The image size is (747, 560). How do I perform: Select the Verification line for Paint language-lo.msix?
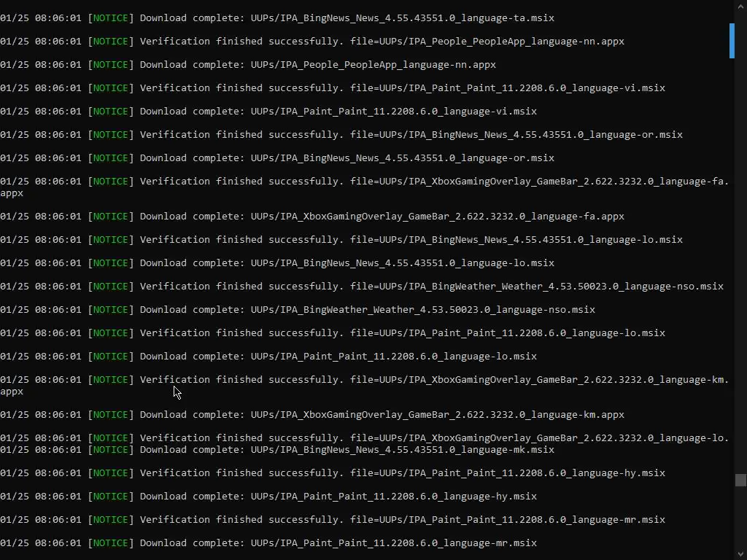tap(333, 333)
